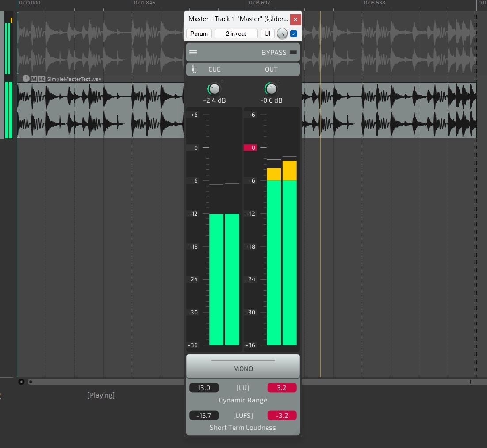Select the OUT label
Viewport: 487px width, 448px height.
pyautogui.click(x=271, y=69)
